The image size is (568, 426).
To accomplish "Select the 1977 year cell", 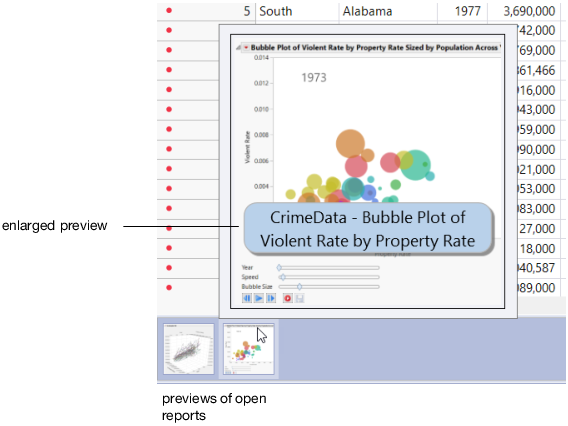I will 463,11.
